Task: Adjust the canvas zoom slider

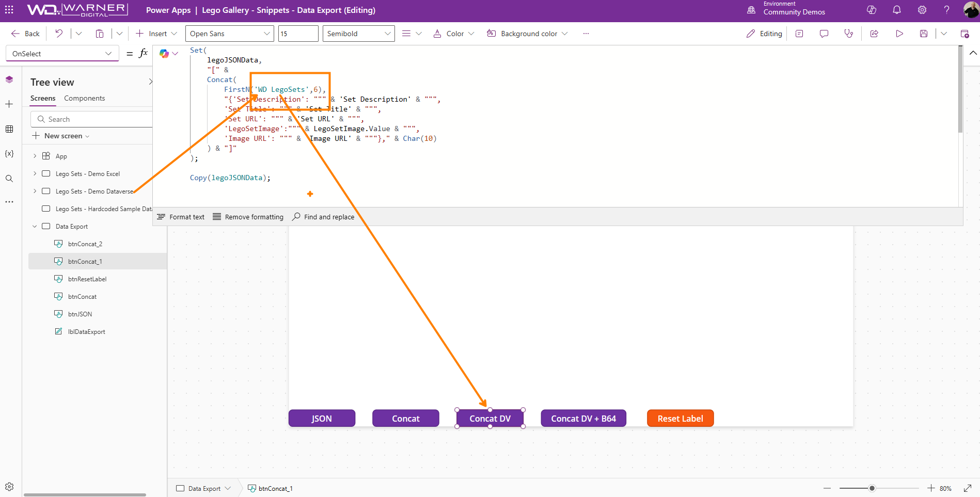Action: pyautogui.click(x=872, y=488)
